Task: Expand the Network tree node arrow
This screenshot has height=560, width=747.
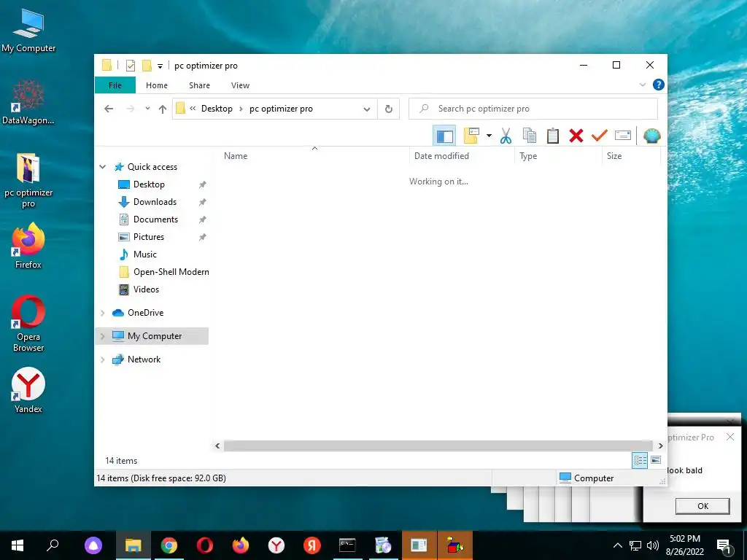Action: [x=102, y=359]
